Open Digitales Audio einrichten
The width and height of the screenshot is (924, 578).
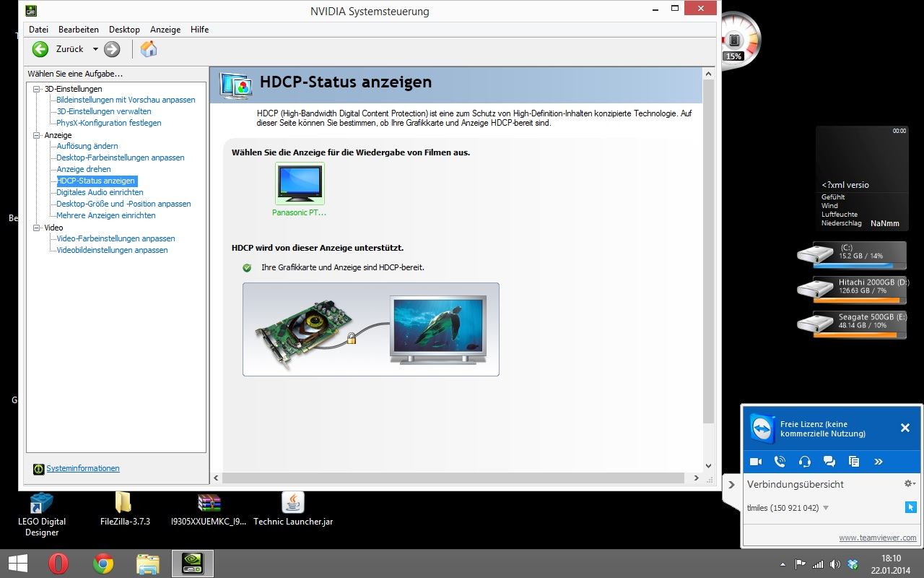click(x=100, y=192)
